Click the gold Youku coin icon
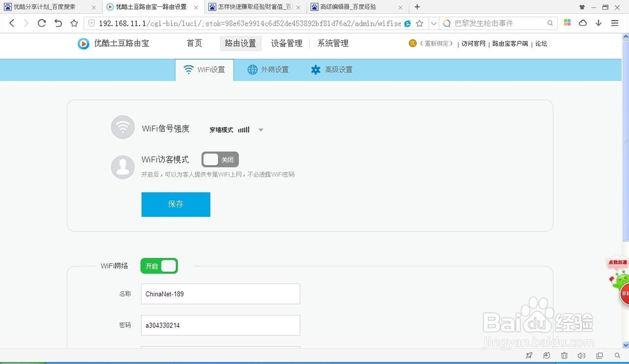 click(x=413, y=43)
